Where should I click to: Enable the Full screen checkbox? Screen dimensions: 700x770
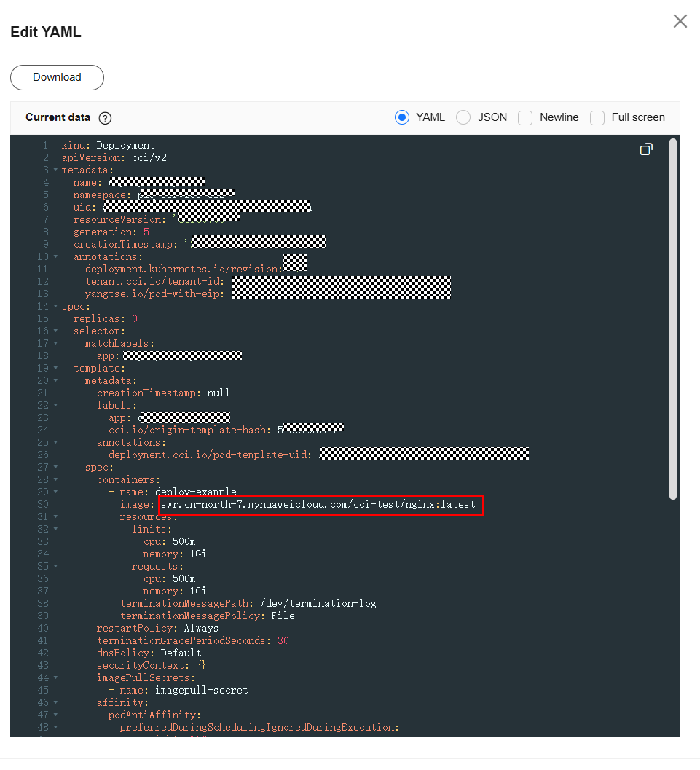597,118
